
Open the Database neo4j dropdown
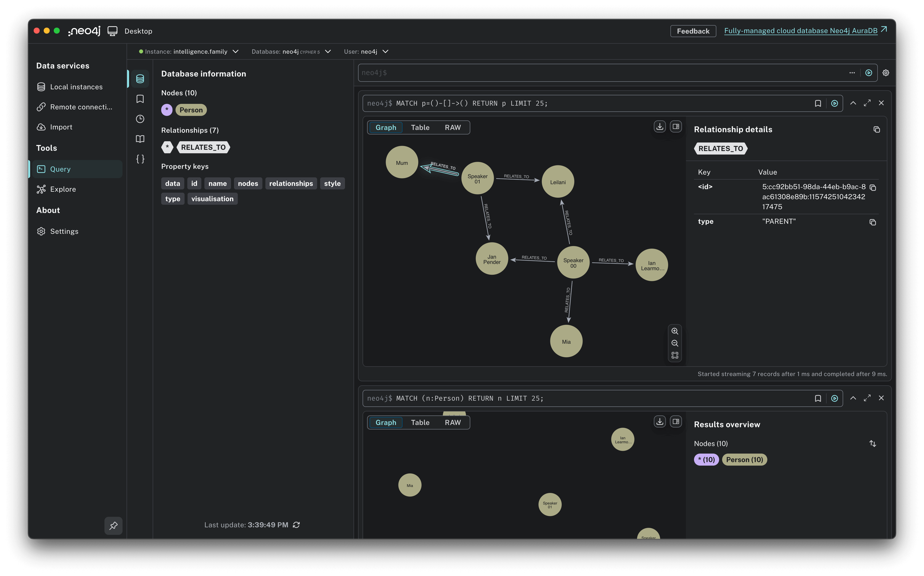coord(328,51)
